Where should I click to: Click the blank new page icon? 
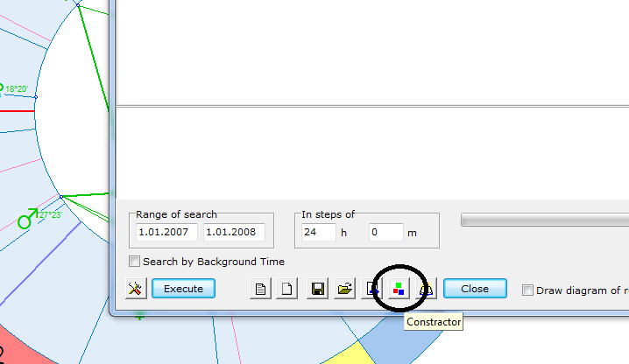(x=286, y=290)
